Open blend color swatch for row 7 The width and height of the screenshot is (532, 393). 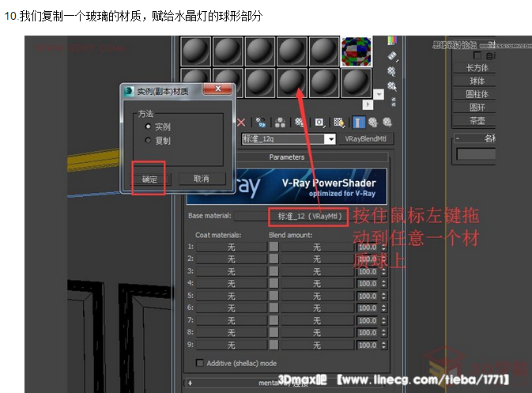pos(274,320)
